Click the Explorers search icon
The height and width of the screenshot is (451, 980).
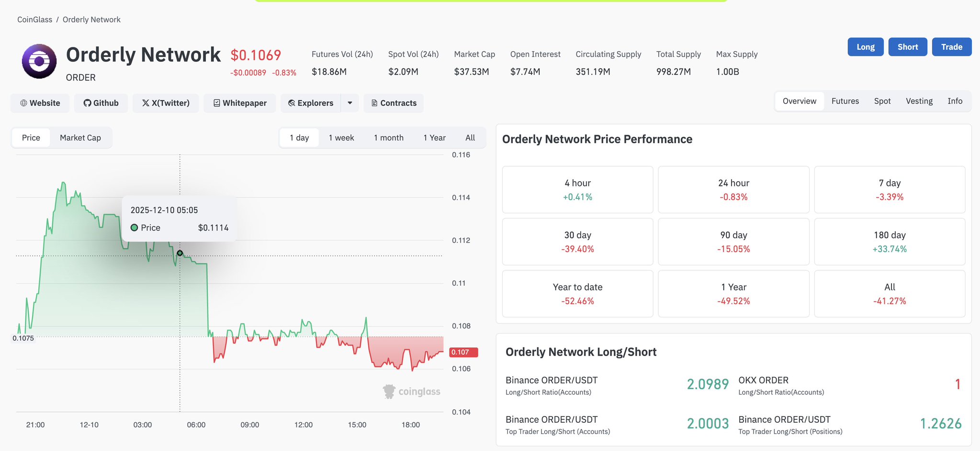pos(292,103)
